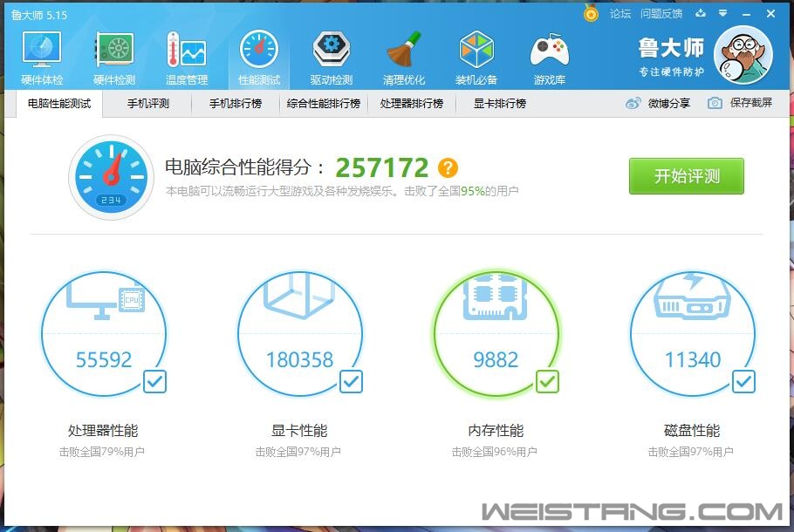Click the 磁盘性能 label

(692, 431)
